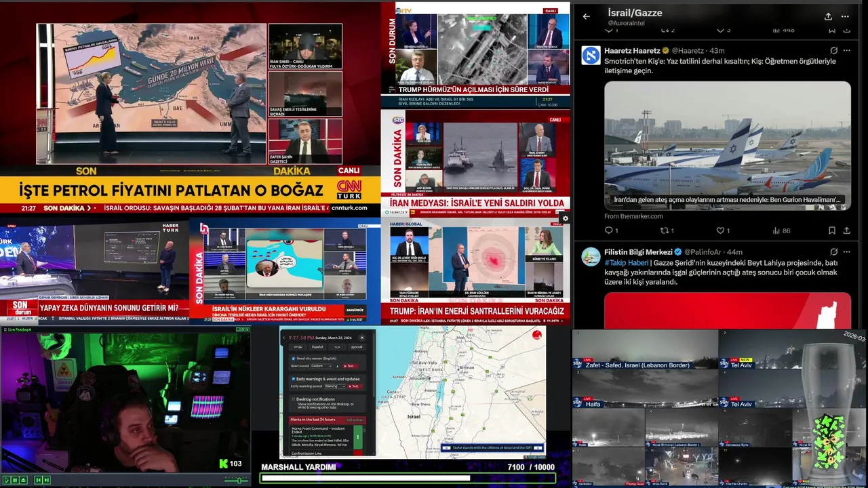Image resolution: width=868 pixels, height=488 pixels.
Task: Select the TV broadcast 'Trump Hürmüz'ün açılması'
Action: point(475,56)
